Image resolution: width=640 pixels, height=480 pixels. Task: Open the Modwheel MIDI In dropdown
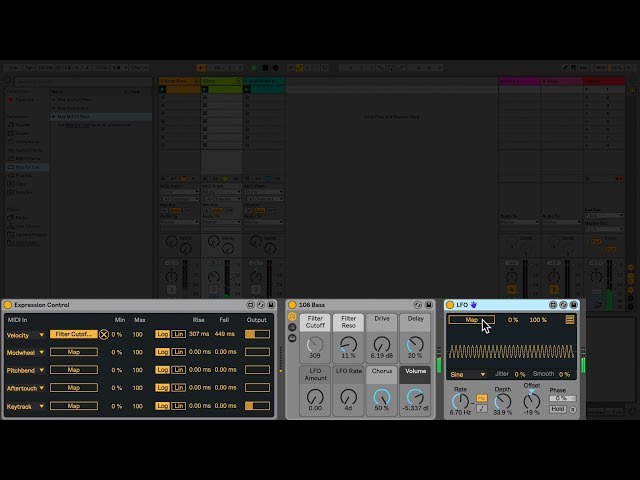coord(25,352)
